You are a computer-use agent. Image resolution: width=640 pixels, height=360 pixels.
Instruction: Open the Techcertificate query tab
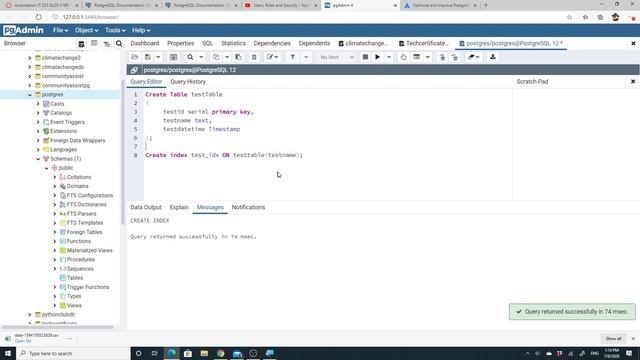click(x=423, y=43)
